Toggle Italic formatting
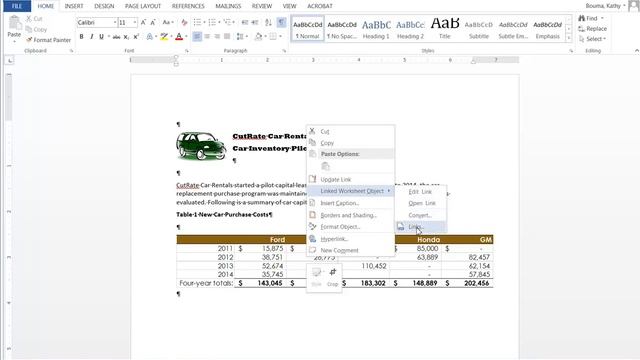This screenshot has width=640, height=360. pos(91,37)
